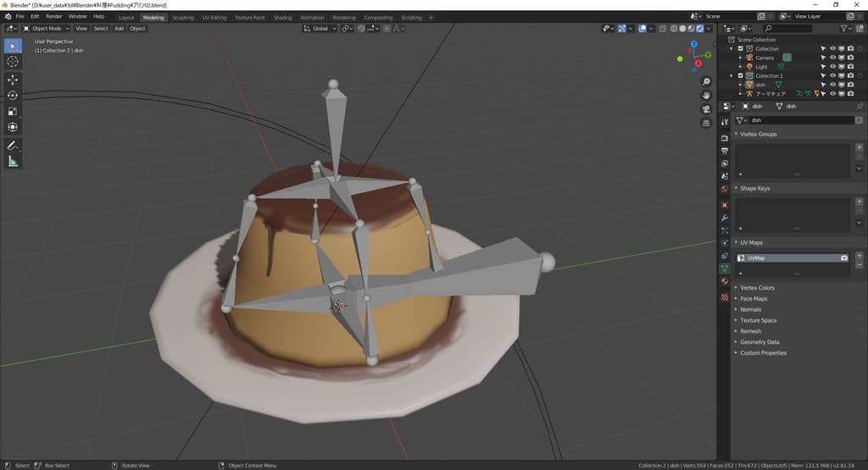The height and width of the screenshot is (470, 868).
Task: Expand the Vertex Colors panel
Action: click(757, 288)
